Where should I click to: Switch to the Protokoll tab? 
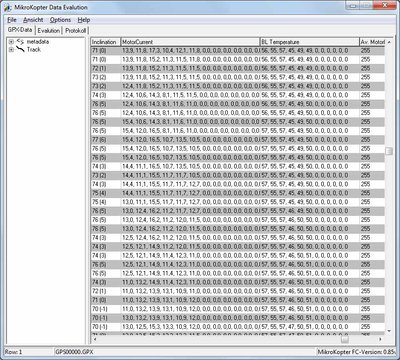[x=75, y=31]
